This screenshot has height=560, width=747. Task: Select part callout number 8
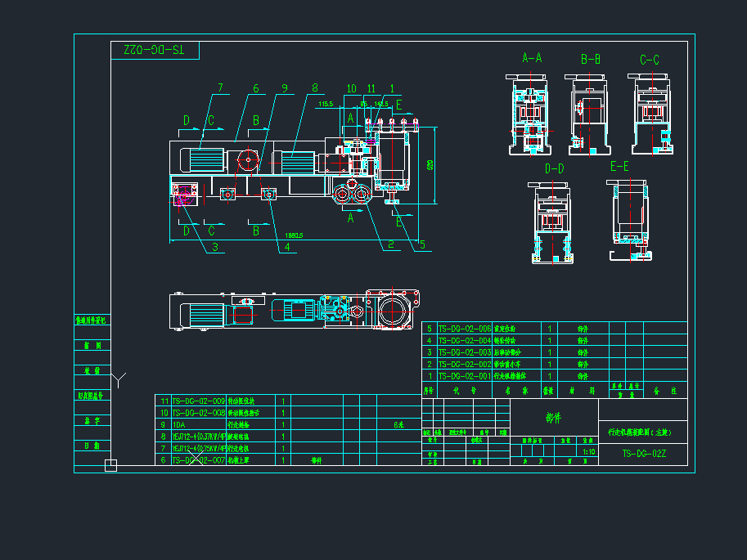coord(313,87)
